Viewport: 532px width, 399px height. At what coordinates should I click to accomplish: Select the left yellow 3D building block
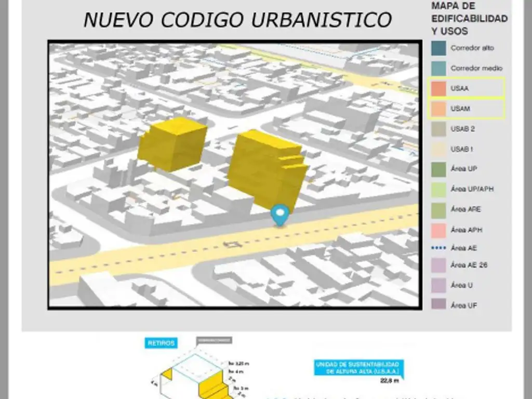(172, 143)
